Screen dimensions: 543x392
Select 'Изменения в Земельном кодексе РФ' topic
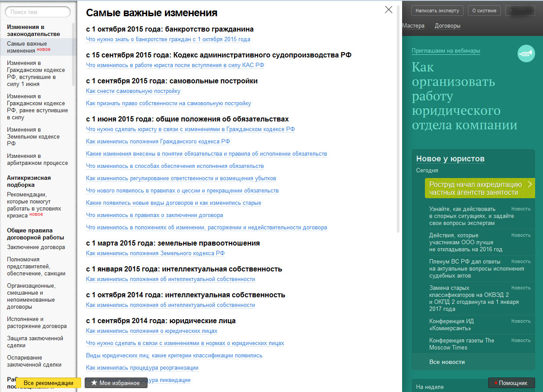point(33,136)
